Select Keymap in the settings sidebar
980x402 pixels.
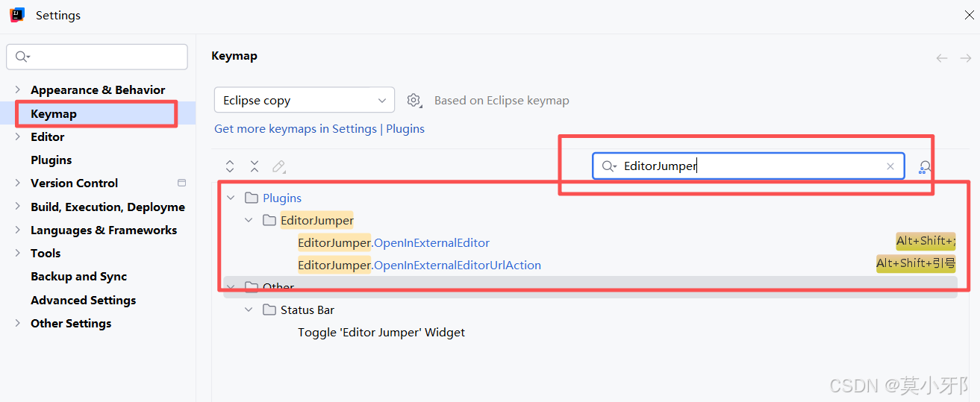tap(54, 113)
